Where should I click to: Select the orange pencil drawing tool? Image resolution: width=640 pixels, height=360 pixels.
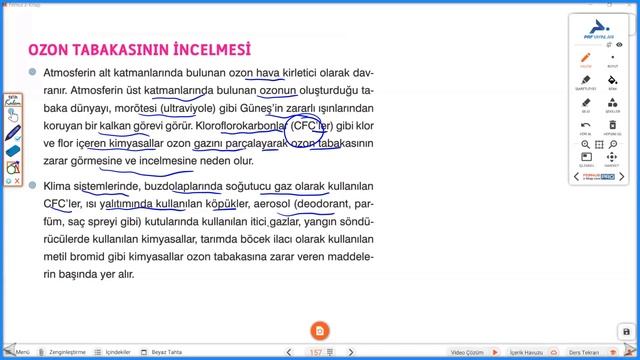[586, 60]
